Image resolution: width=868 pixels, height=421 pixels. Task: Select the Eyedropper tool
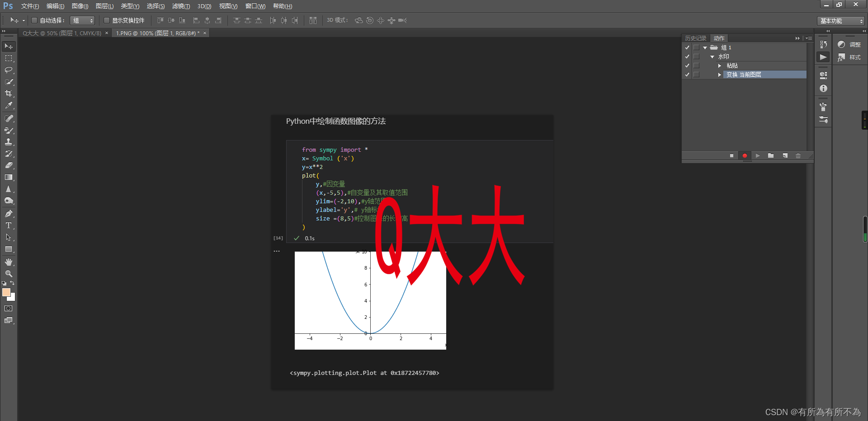click(9, 105)
